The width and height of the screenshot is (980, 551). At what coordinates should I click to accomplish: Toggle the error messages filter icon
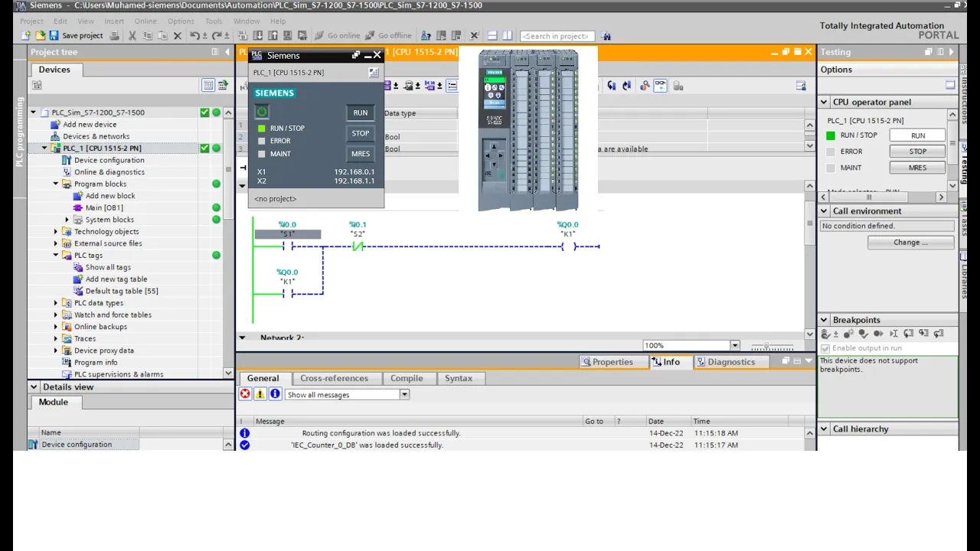(x=245, y=394)
